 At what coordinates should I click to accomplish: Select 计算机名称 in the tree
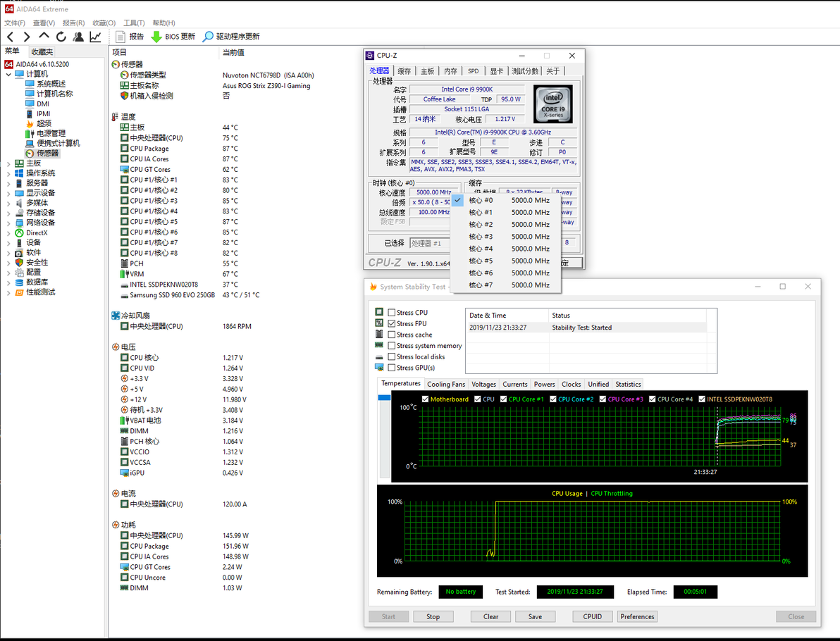click(x=55, y=94)
